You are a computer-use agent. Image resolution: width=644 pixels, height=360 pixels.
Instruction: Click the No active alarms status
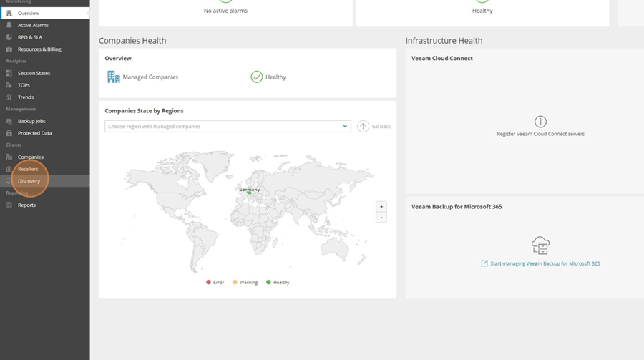pyautogui.click(x=225, y=11)
